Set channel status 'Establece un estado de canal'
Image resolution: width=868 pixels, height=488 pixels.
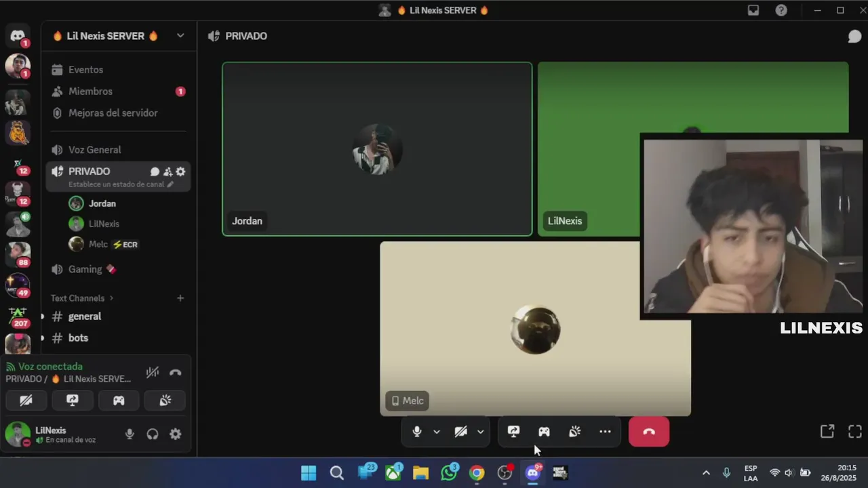tap(121, 184)
